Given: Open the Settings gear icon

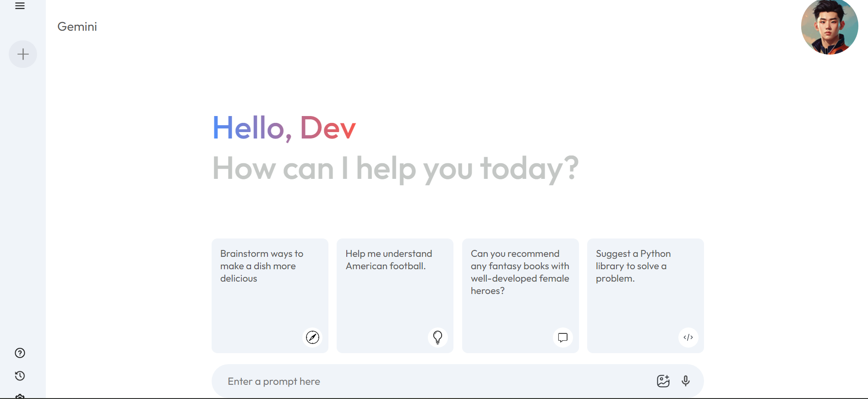Looking at the screenshot, I should point(20,396).
